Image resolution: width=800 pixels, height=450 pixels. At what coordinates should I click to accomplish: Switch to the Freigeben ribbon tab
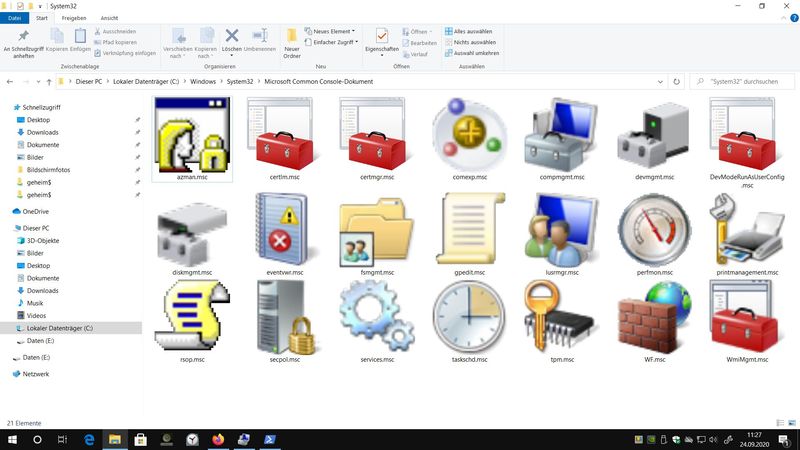[x=74, y=18]
